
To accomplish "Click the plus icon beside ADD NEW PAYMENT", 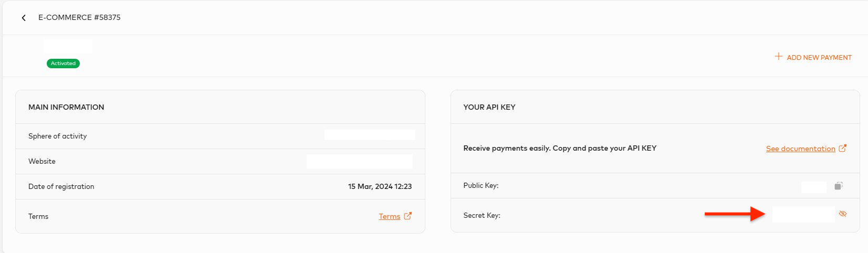I will coord(779,56).
